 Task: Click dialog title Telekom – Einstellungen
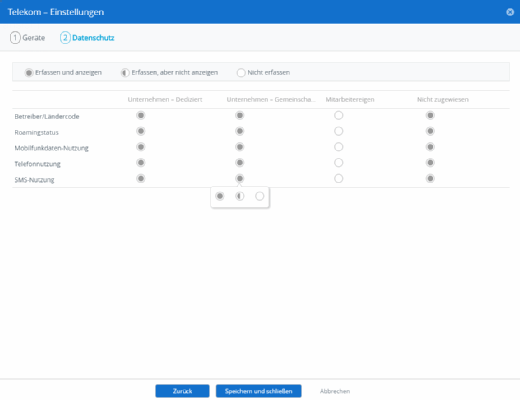(x=56, y=12)
